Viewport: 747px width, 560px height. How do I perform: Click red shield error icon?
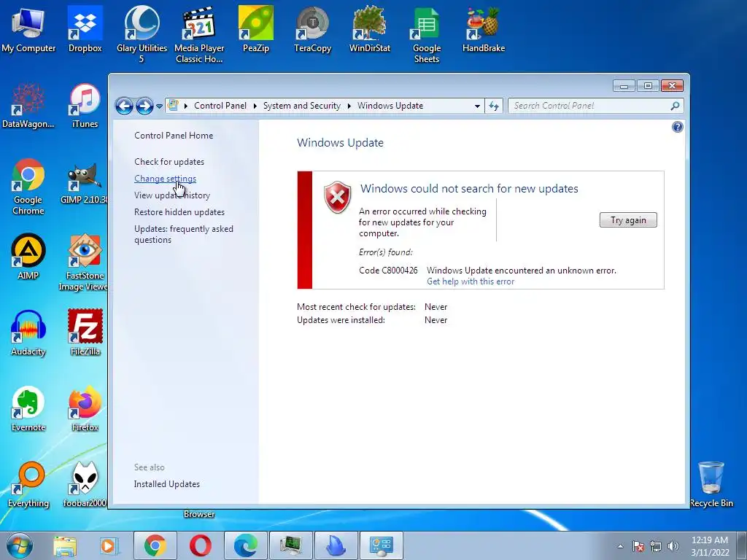(337, 197)
